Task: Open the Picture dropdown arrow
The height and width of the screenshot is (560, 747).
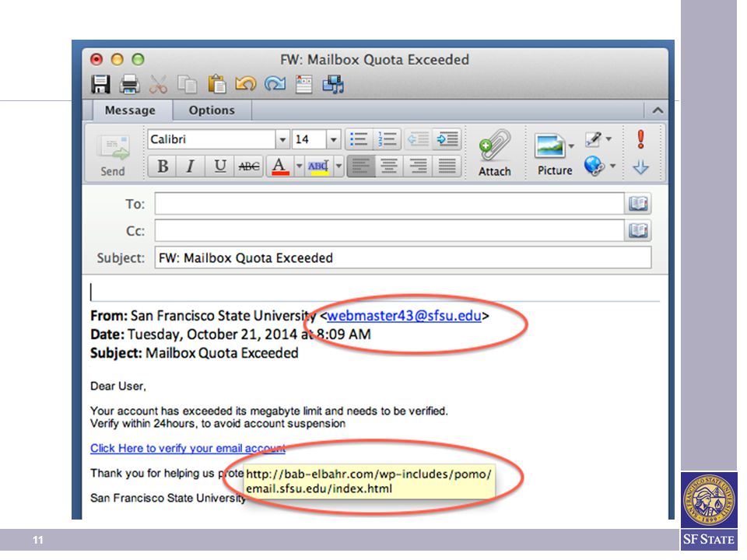Action: point(571,146)
